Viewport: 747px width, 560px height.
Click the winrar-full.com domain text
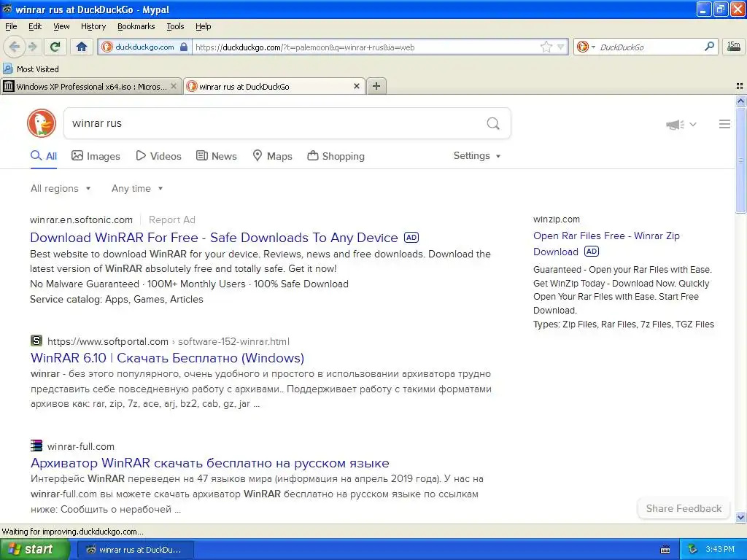[80, 446]
